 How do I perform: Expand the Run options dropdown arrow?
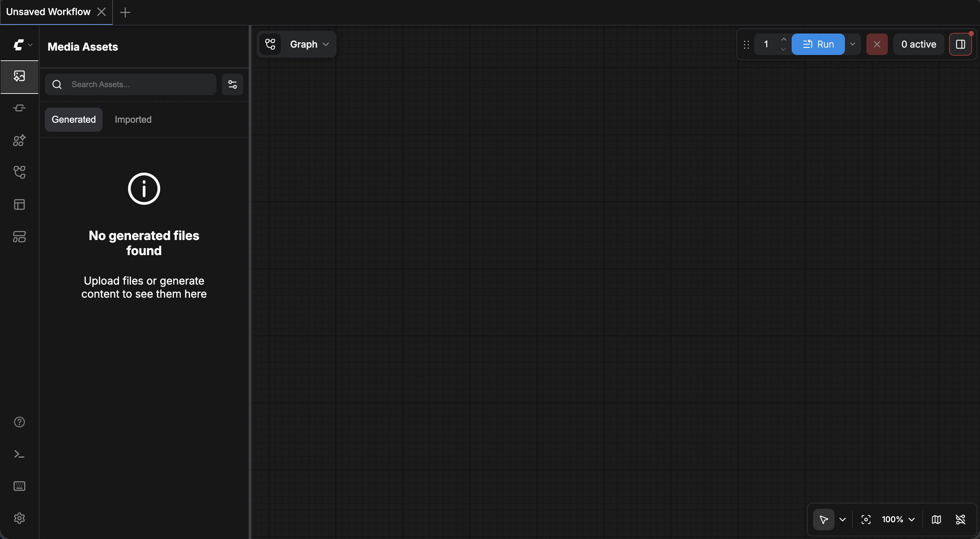coord(853,44)
